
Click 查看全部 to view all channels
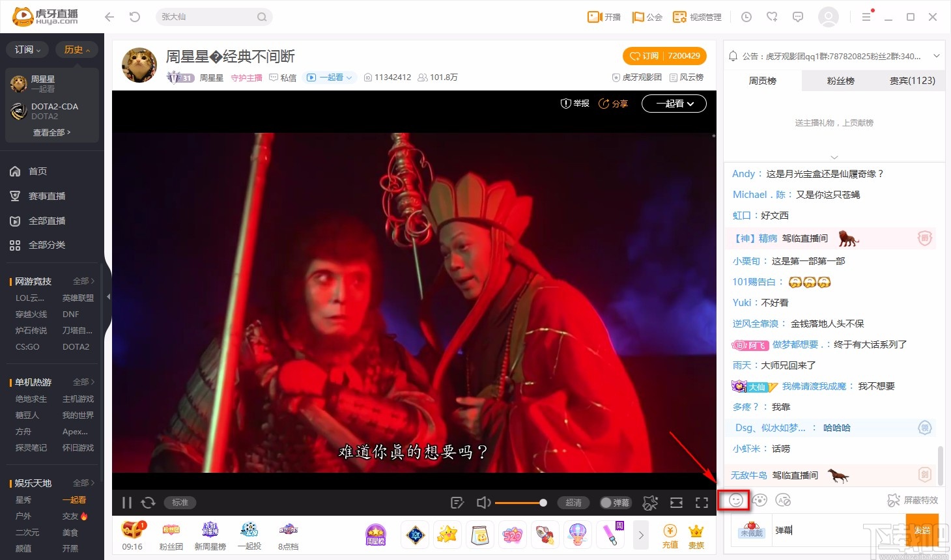point(51,132)
